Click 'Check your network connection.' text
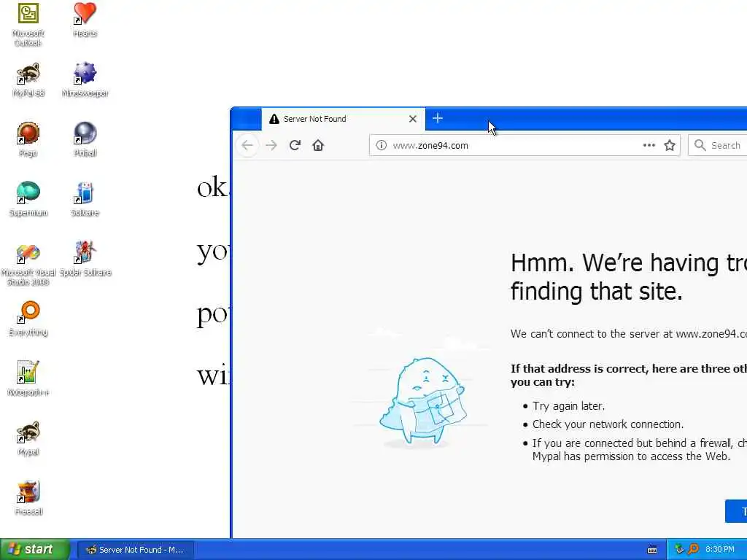Image resolution: width=747 pixels, height=560 pixels. [608, 424]
